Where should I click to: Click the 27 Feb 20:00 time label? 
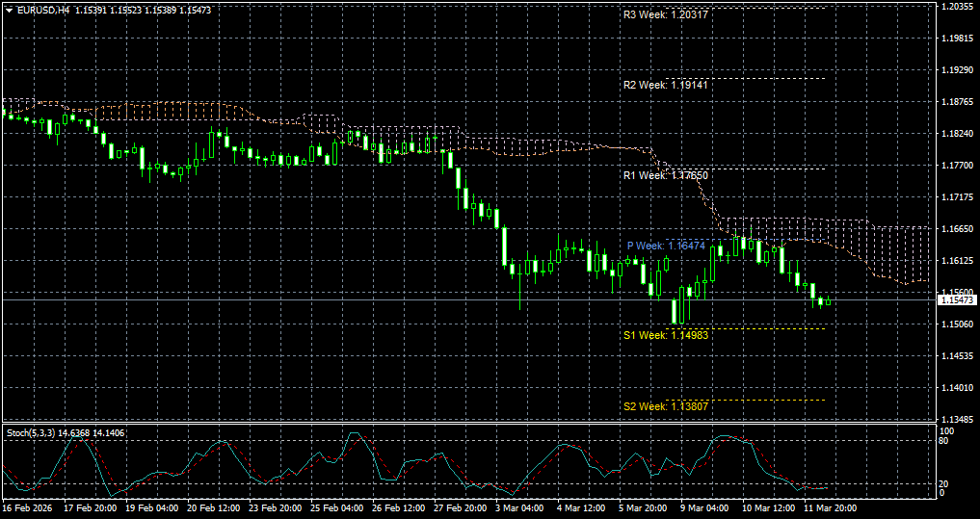pyautogui.click(x=460, y=508)
